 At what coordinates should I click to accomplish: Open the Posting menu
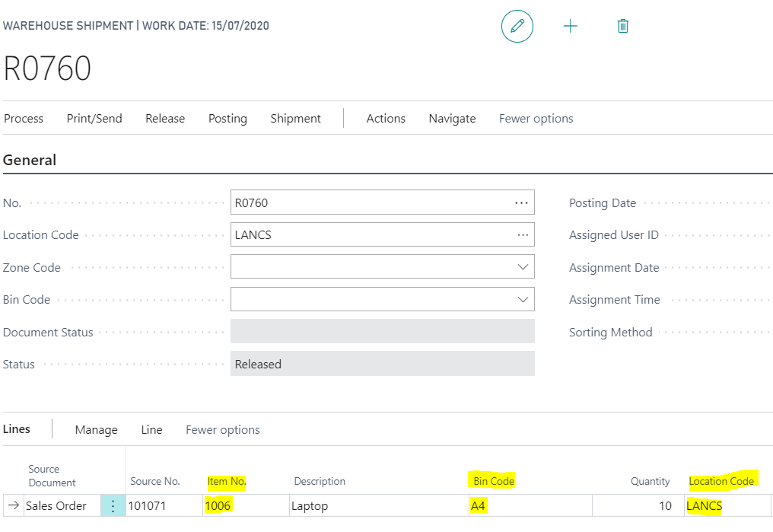227,119
